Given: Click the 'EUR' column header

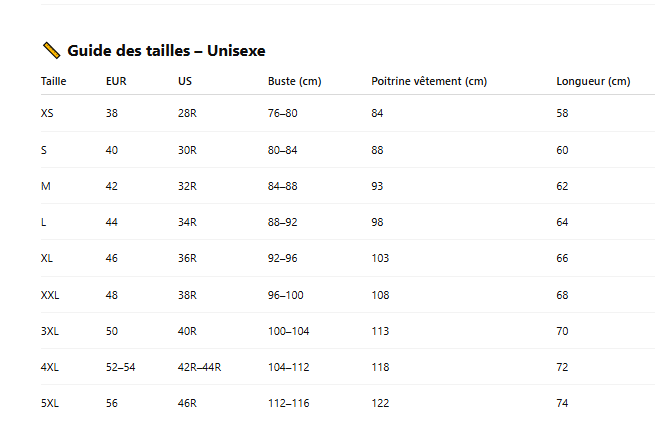Looking at the screenshot, I should pos(116,81).
